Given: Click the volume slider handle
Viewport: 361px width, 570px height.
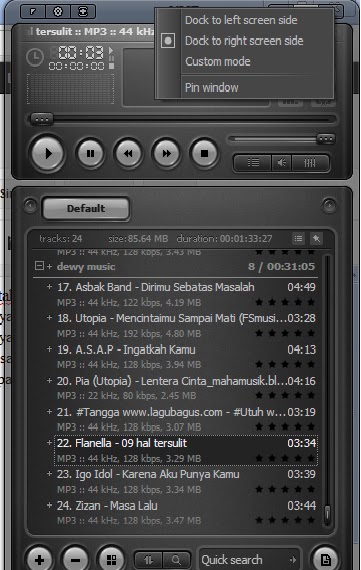Looking at the screenshot, I should click(325, 139).
